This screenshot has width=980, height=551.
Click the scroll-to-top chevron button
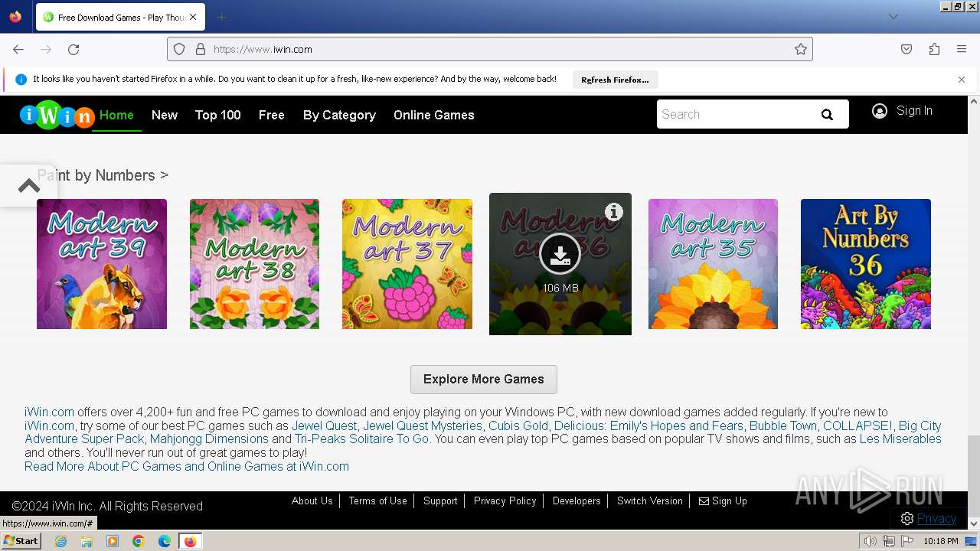(x=28, y=185)
